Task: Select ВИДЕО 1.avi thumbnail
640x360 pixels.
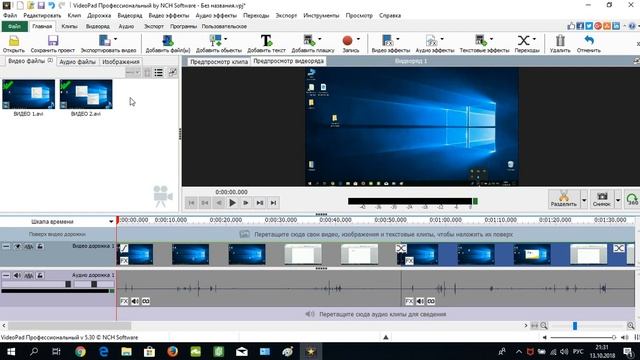Action: tap(28, 94)
